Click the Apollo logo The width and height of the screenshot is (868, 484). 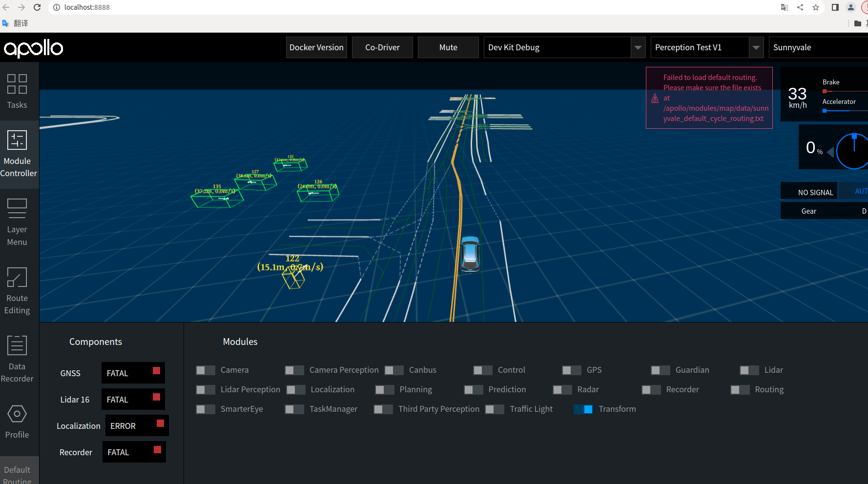[33, 48]
